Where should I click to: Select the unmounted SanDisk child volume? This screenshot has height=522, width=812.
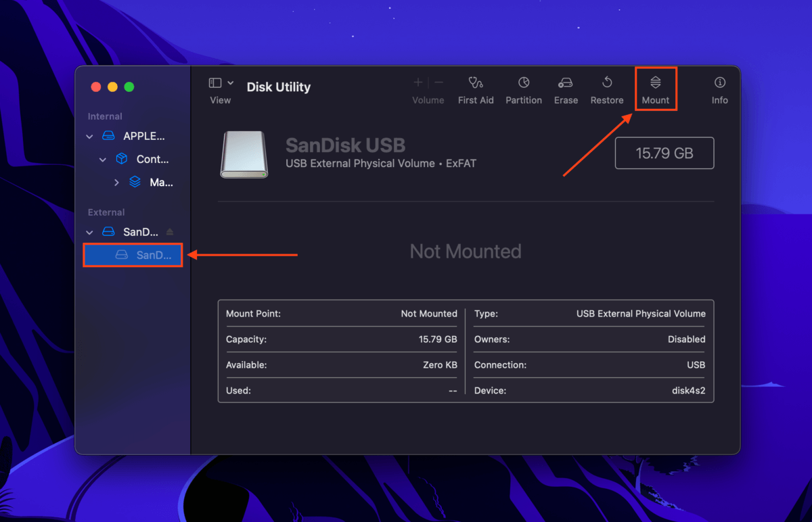pyautogui.click(x=133, y=255)
